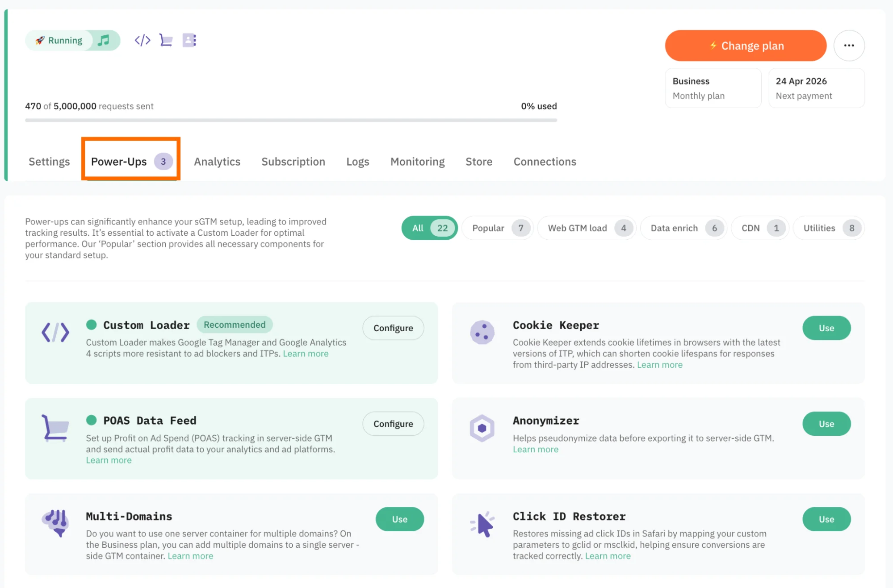Click the Recommended badge on Custom Loader
This screenshot has width=893, height=588.
tap(235, 325)
